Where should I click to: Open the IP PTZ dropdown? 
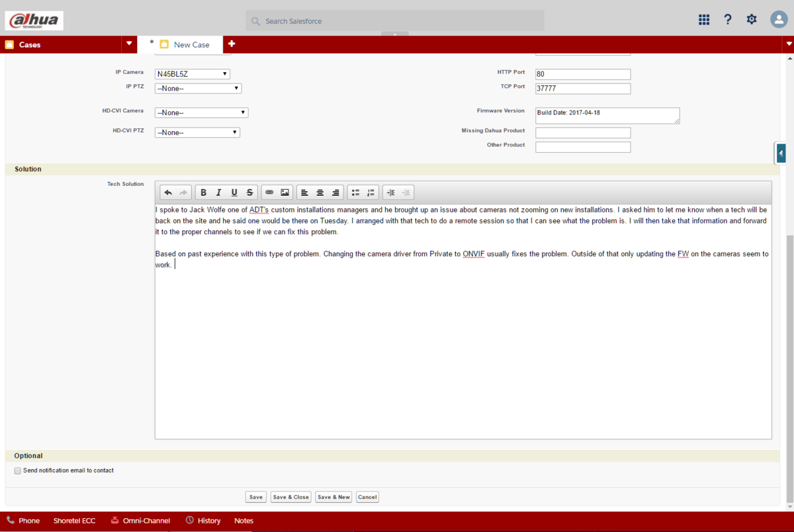click(x=198, y=88)
